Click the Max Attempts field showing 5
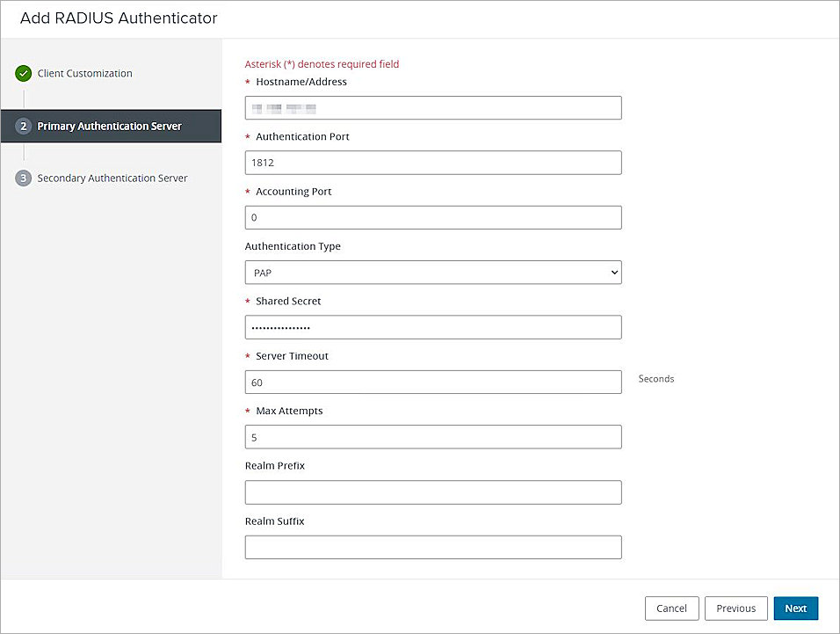840x634 pixels. click(x=432, y=436)
